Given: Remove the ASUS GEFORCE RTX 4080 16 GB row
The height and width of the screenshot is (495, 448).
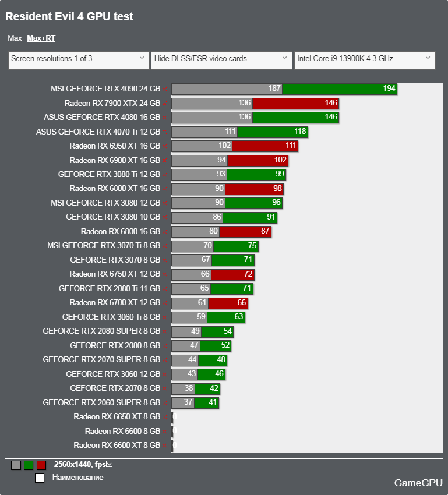Looking at the screenshot, I should point(165,118).
